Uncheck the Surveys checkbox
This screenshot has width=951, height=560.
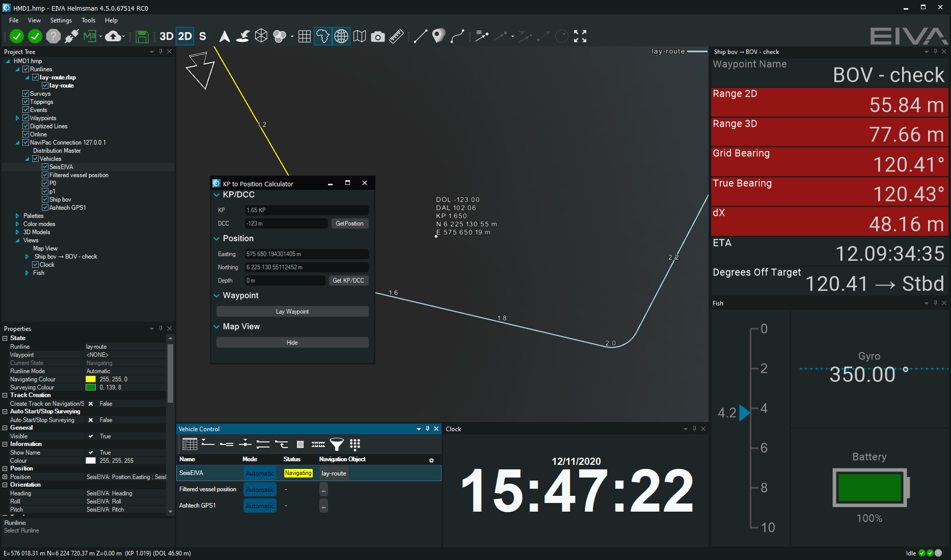25,94
